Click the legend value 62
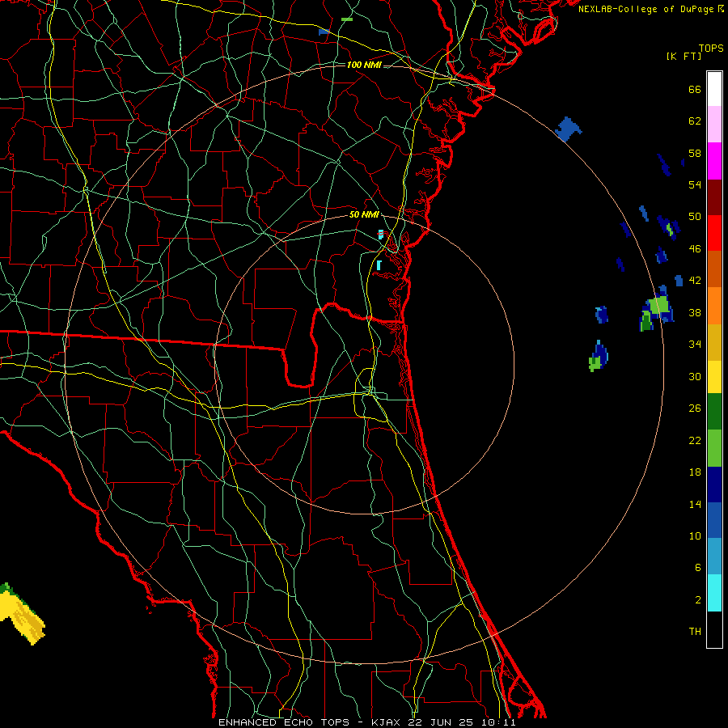 pos(695,121)
